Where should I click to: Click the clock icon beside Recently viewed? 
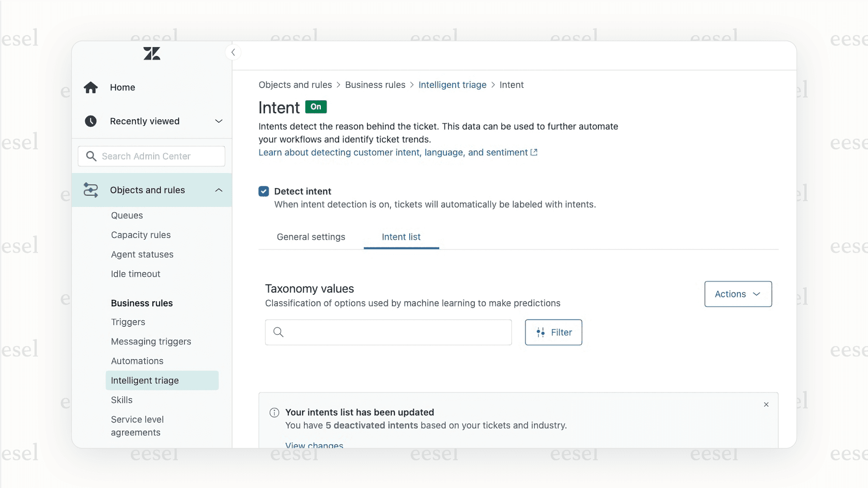tap(90, 121)
